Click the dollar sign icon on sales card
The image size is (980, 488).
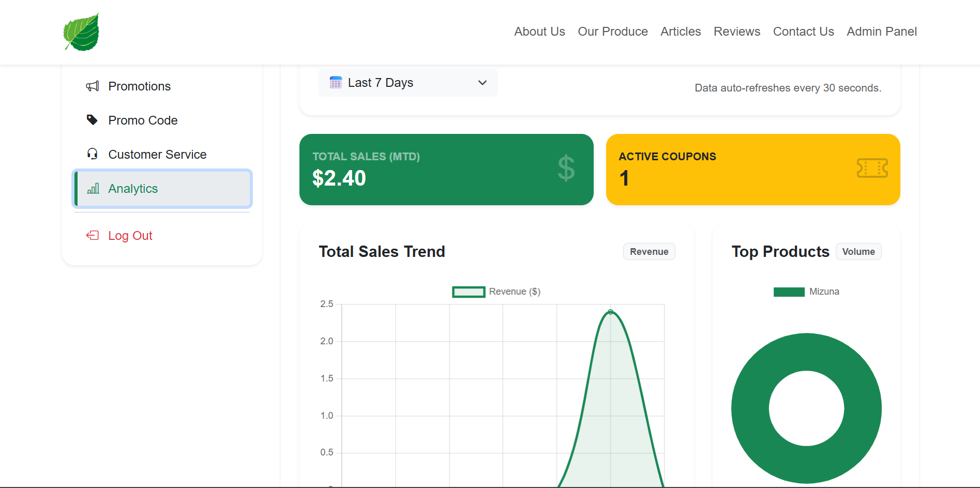coord(566,168)
